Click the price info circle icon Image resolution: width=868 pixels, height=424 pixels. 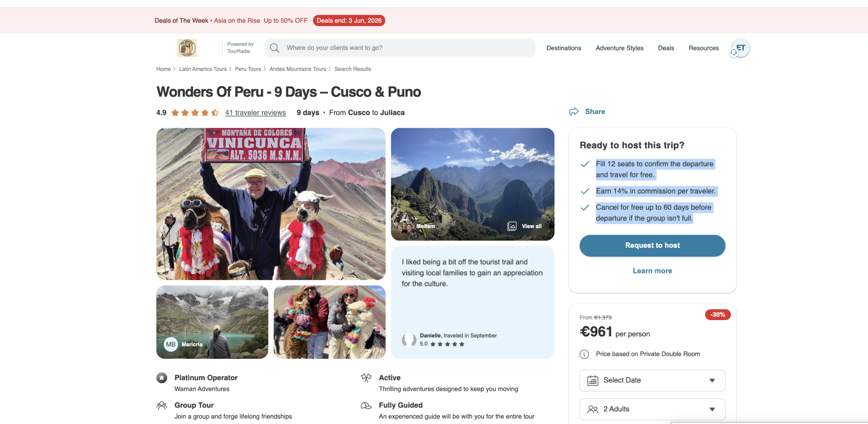click(x=584, y=354)
